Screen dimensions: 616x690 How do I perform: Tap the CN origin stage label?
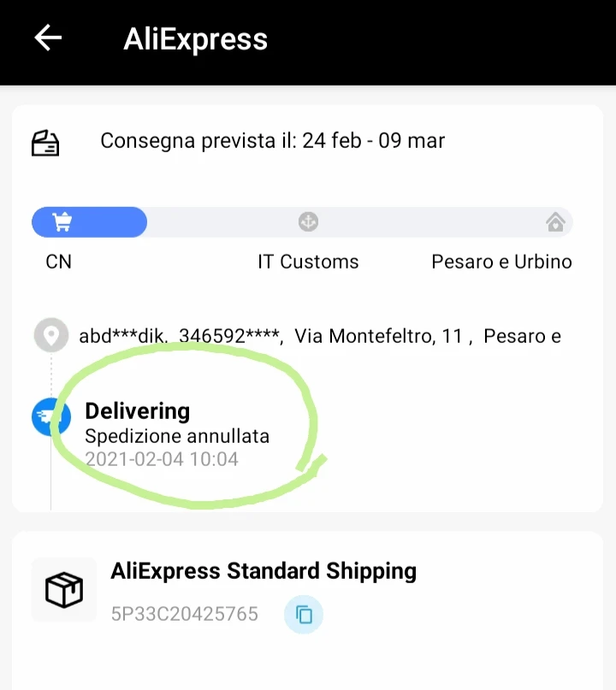[x=58, y=262]
